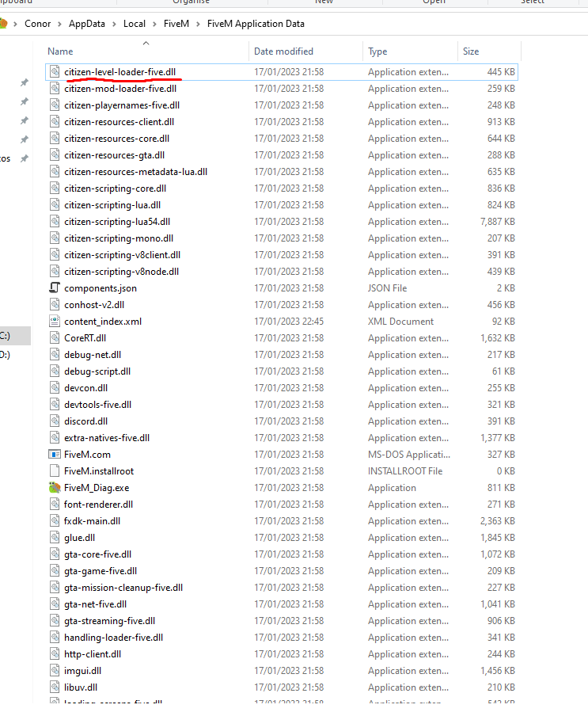Select citizen-resources-client.dll file name
The width and height of the screenshot is (588, 716).
[x=119, y=122]
